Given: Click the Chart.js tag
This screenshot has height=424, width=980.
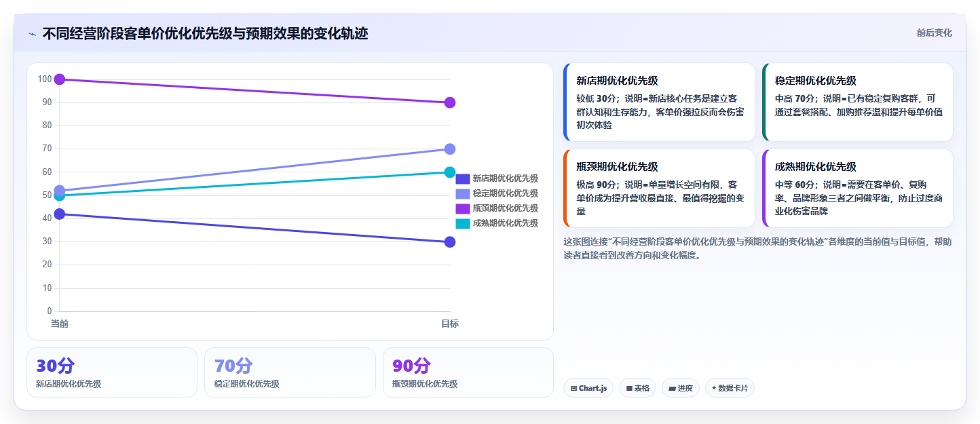Looking at the screenshot, I should (x=588, y=388).
